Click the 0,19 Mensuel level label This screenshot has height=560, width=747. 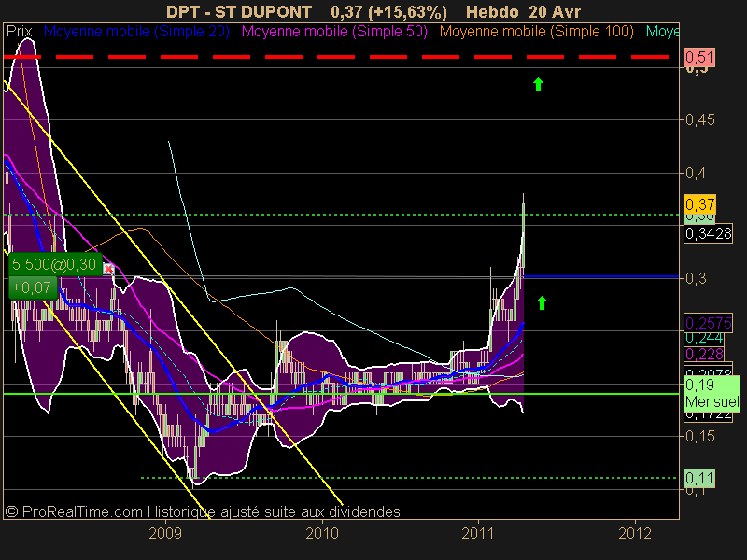(712, 393)
